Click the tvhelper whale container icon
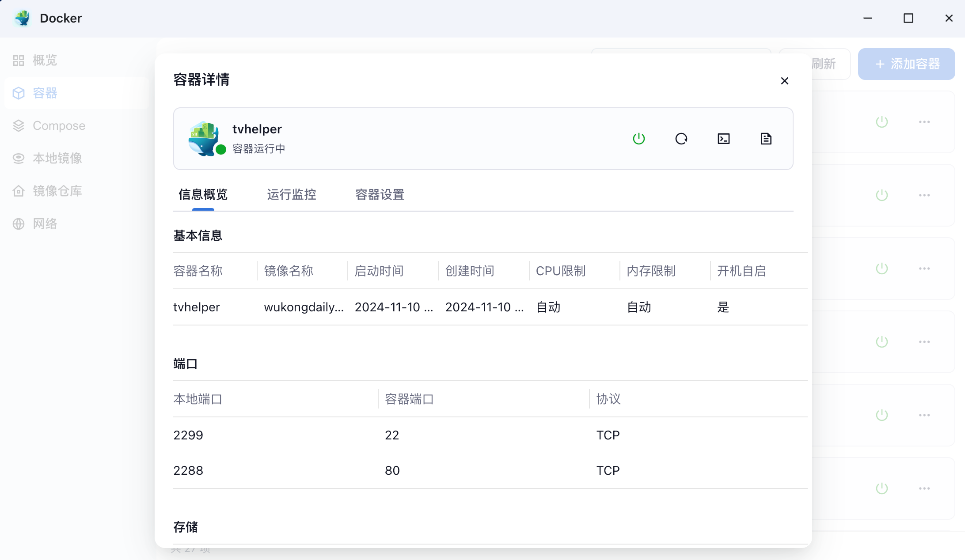965x560 pixels. pos(204,139)
